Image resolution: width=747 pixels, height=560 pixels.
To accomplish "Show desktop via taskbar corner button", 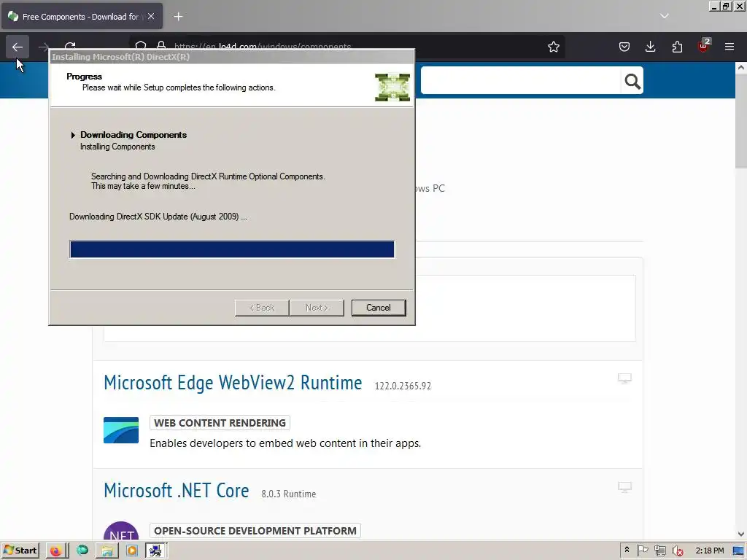I will pos(740,551).
